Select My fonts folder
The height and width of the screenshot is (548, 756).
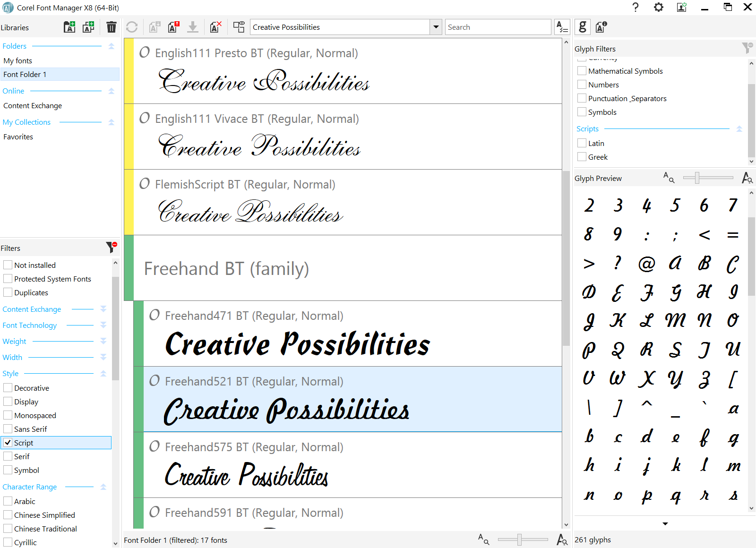tap(60, 60)
